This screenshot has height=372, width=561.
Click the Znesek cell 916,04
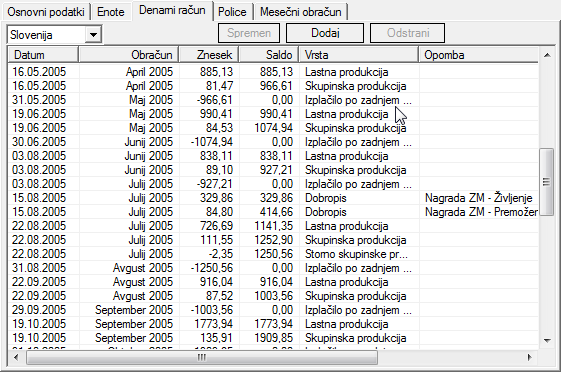point(216,282)
